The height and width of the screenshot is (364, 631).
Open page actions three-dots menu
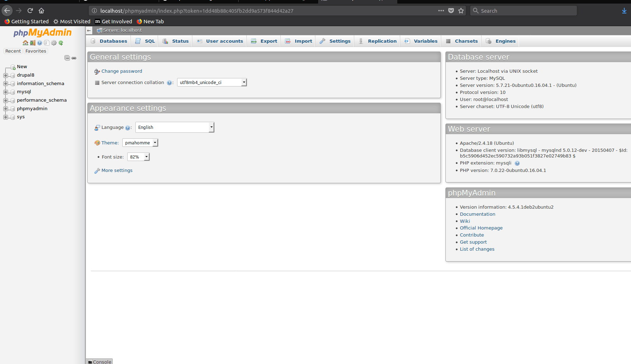[x=441, y=11]
